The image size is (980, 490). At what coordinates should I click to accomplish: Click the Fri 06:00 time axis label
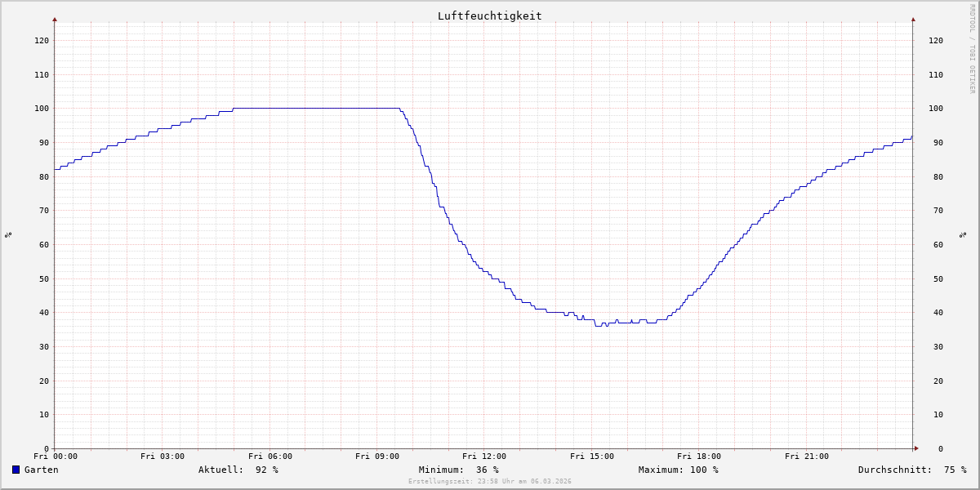coord(270,457)
